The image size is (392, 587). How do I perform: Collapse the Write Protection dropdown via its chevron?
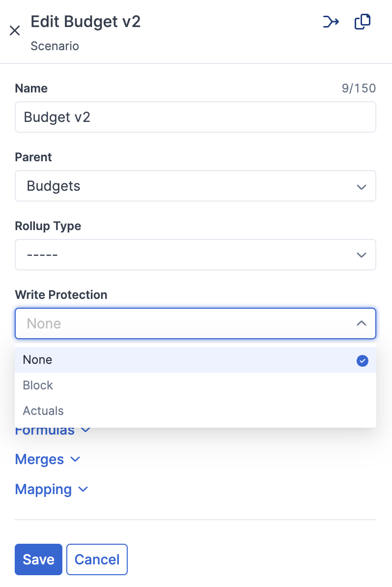pyautogui.click(x=362, y=323)
